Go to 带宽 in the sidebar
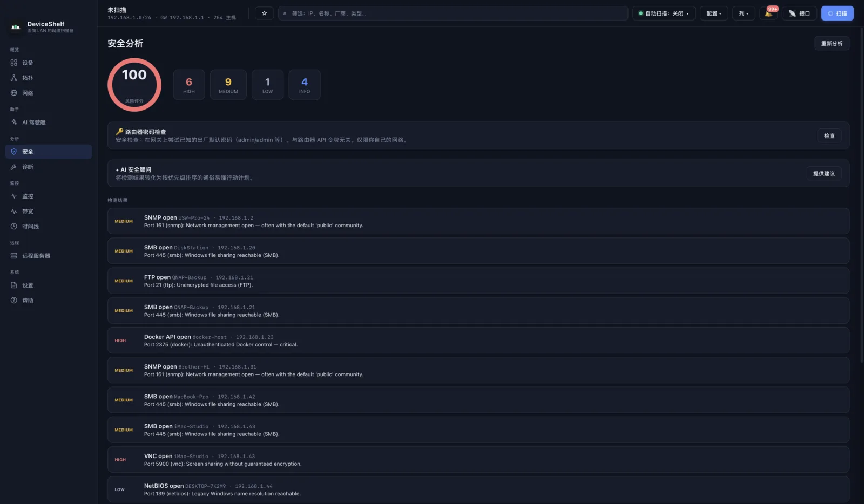The height and width of the screenshot is (504, 864). pyautogui.click(x=49, y=212)
